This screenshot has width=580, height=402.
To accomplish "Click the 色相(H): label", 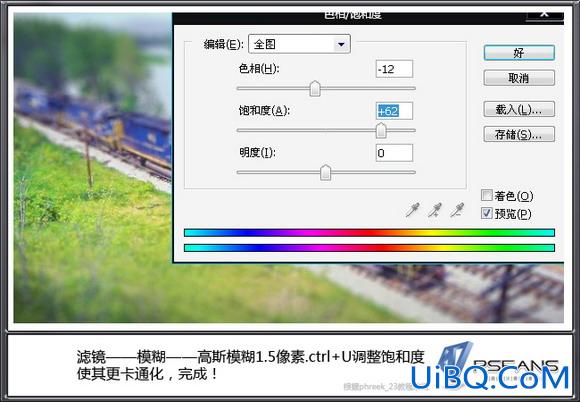I will (259, 68).
